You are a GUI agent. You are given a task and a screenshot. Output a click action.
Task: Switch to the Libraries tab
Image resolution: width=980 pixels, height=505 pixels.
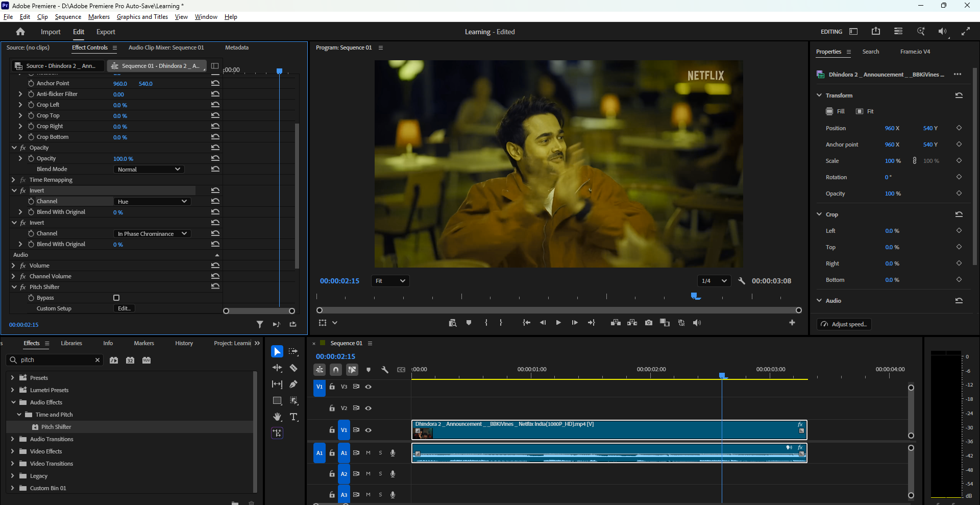pos(71,343)
